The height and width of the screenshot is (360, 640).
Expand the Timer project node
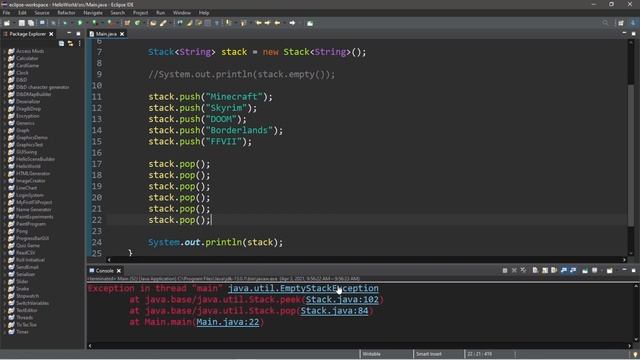(x=5, y=332)
